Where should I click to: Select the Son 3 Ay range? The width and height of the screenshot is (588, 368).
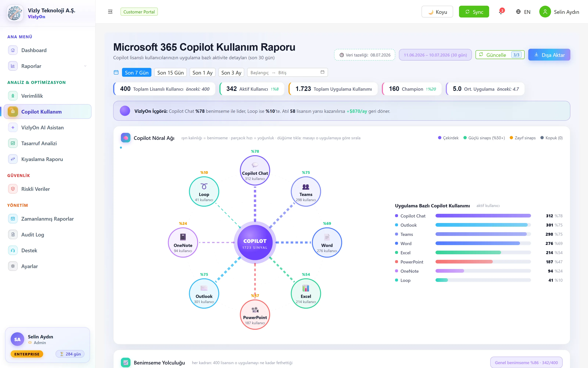tap(231, 72)
